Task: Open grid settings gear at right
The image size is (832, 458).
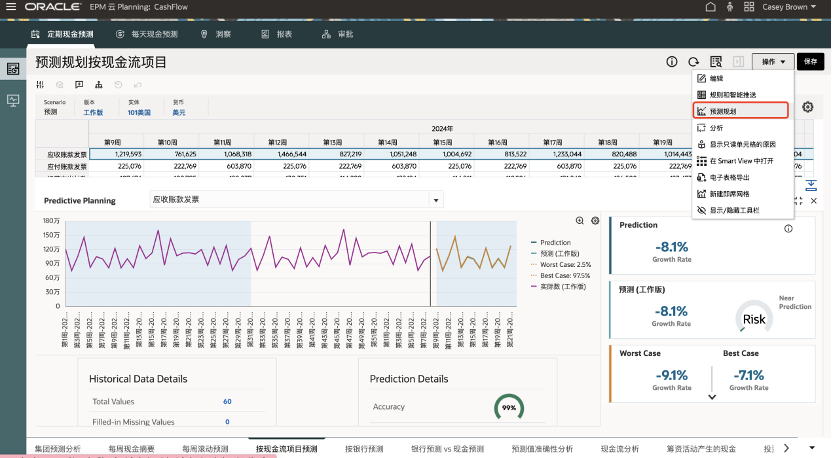Action: click(807, 107)
